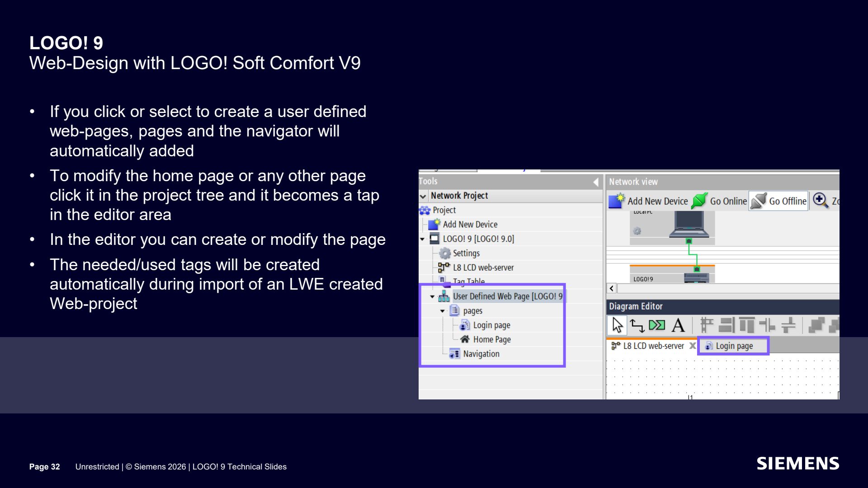Select the arrow selection tool
Viewport: 868px width, 488px height.
[x=617, y=325]
